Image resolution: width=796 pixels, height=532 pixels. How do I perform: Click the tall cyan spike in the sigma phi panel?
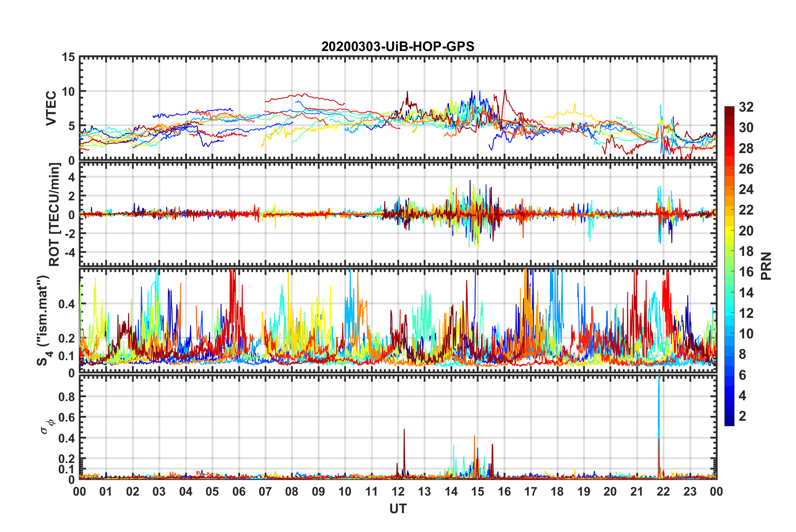click(x=659, y=402)
